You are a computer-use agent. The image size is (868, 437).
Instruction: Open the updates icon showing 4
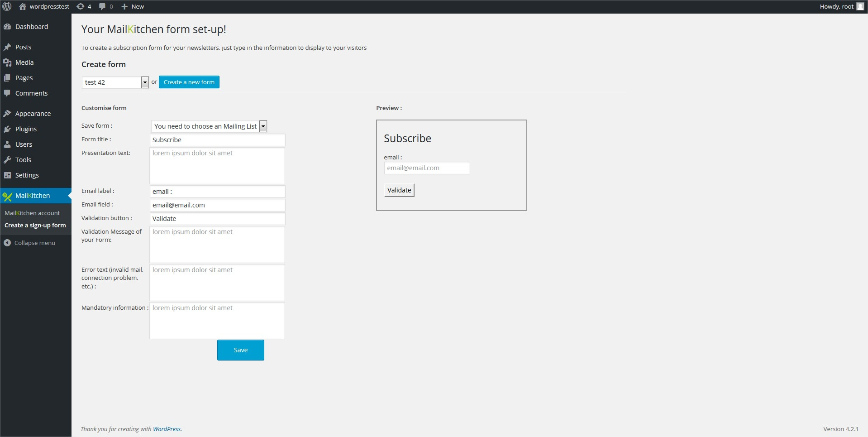pos(81,6)
